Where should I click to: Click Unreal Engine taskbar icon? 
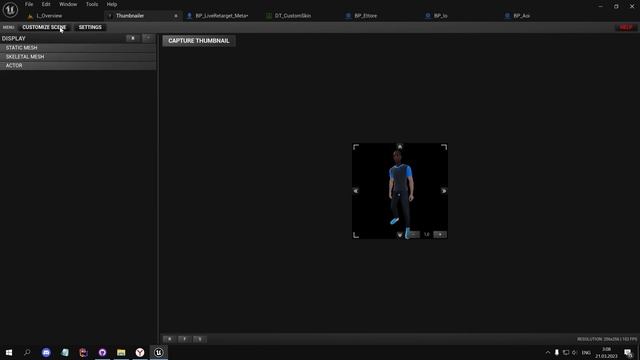click(x=159, y=352)
